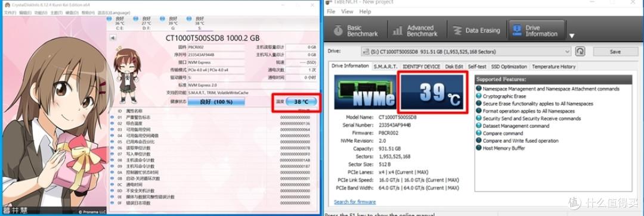The image size is (644, 216).
Task: Expand the toolbar overflow arrow
Action: pyautogui.click(x=572, y=36)
